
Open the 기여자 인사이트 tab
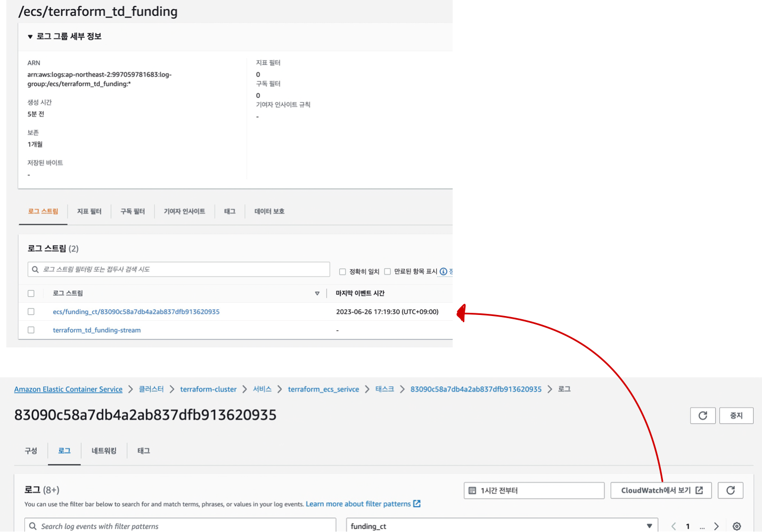pos(184,211)
